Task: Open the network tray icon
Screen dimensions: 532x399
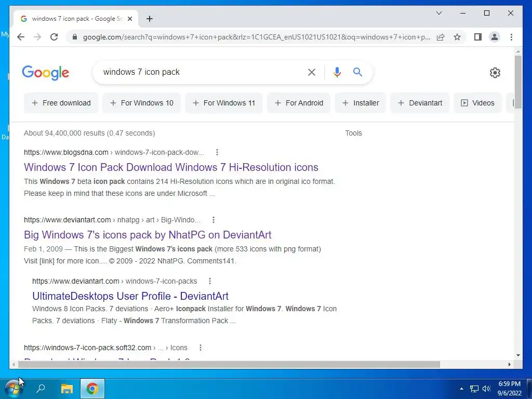Action: (474, 389)
